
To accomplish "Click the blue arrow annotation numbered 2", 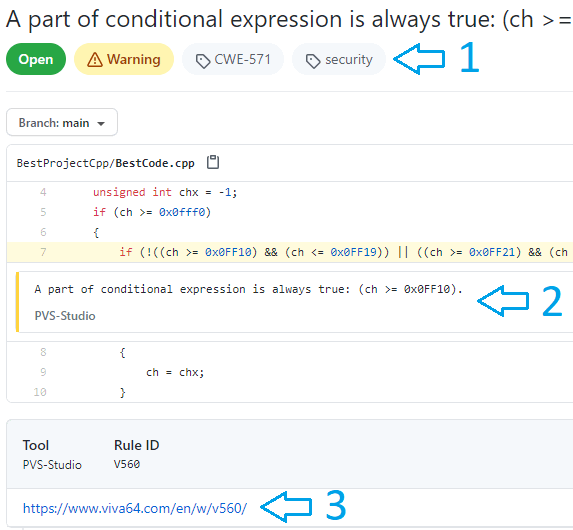I will pos(503,301).
